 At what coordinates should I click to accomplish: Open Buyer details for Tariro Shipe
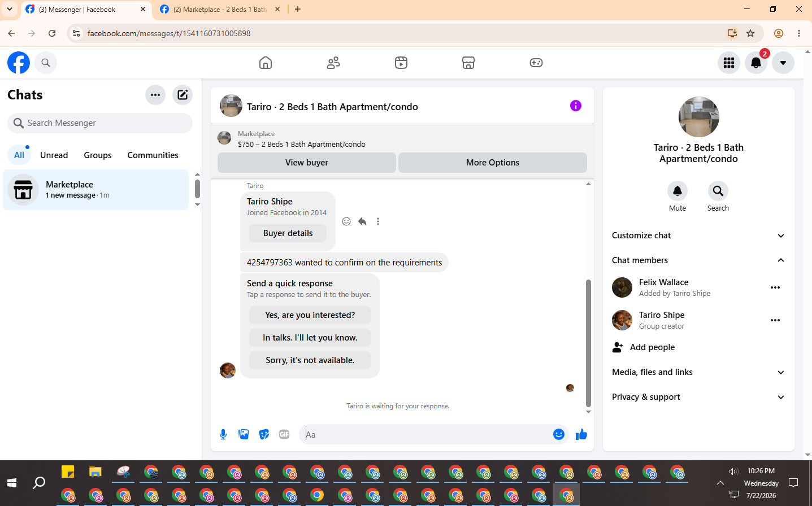[x=288, y=233]
